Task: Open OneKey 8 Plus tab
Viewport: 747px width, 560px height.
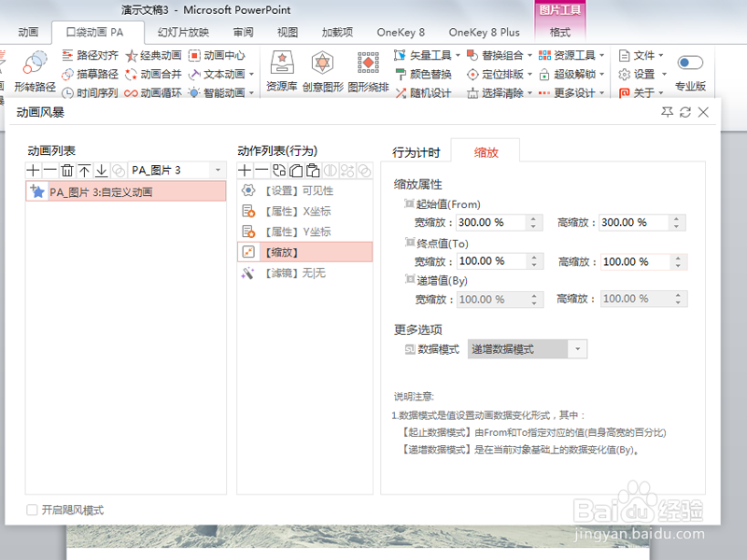Action: [484, 33]
